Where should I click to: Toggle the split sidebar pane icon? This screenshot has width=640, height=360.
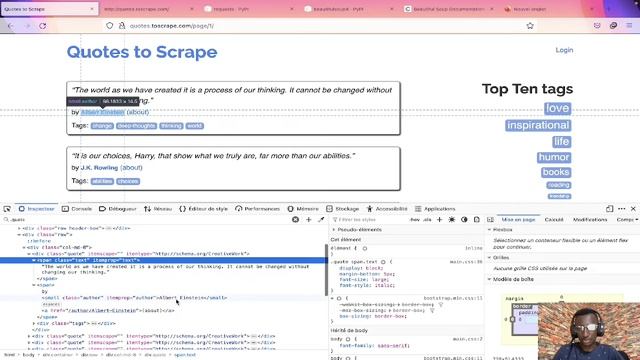pos(490,220)
